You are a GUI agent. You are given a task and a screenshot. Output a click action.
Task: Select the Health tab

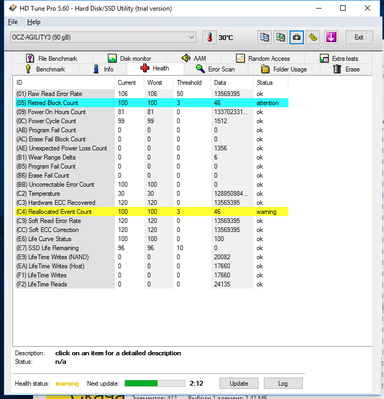(155, 68)
